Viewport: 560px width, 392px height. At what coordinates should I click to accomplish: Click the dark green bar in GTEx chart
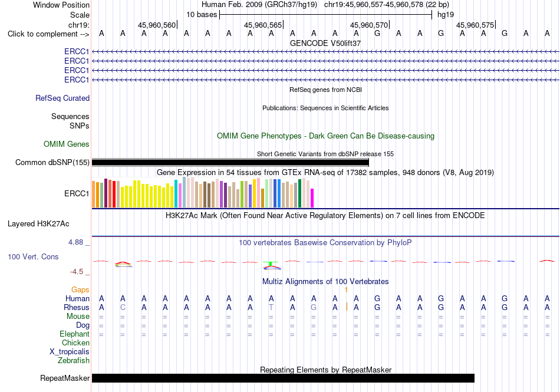click(x=299, y=193)
